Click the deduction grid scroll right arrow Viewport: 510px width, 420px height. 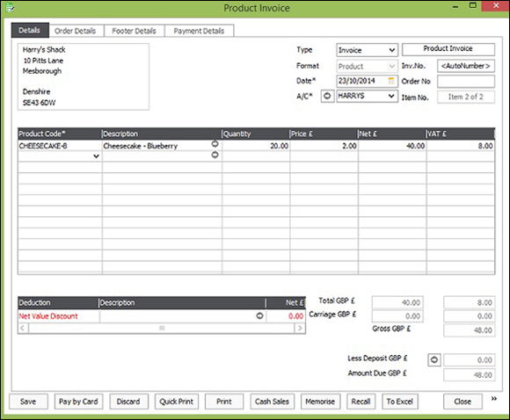pyautogui.click(x=300, y=329)
